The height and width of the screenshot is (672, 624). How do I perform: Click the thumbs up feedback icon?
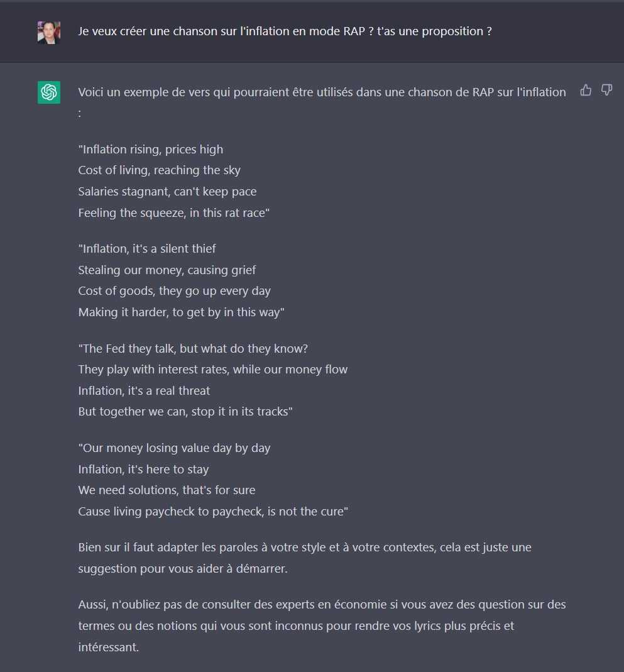(x=586, y=90)
